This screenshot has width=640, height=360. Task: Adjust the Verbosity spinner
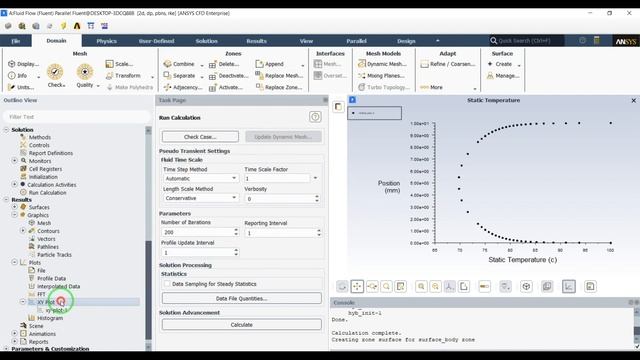pos(317,198)
